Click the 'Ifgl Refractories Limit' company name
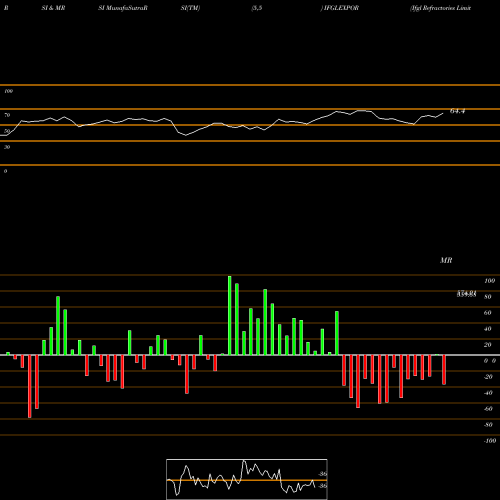The width and height of the screenshot is (500, 500). point(440,8)
